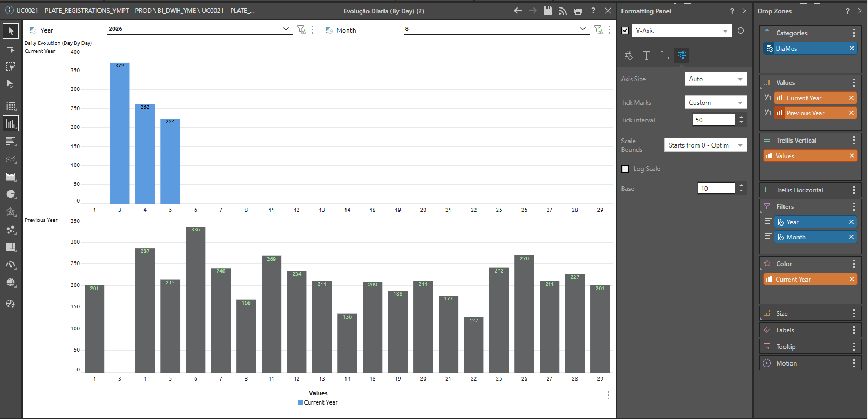The image size is (868, 419).
Task: Expand the Year slicer dropdown showing 2026
Action: click(199, 29)
